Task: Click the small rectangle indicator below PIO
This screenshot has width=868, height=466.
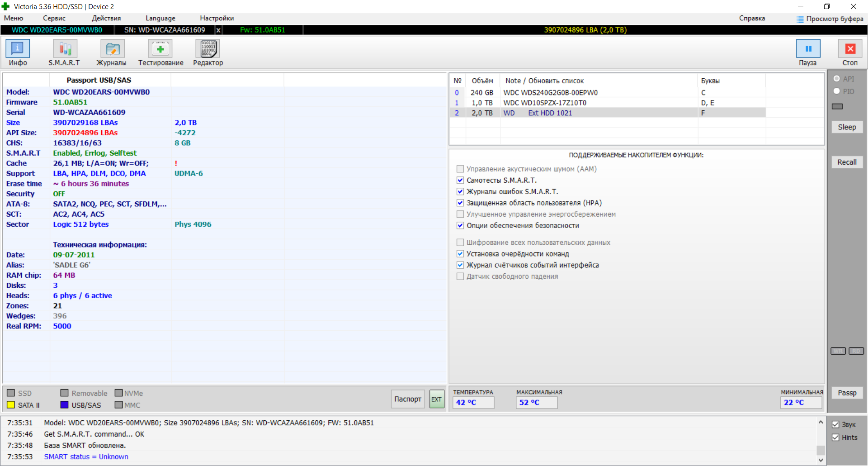Action: click(837, 106)
